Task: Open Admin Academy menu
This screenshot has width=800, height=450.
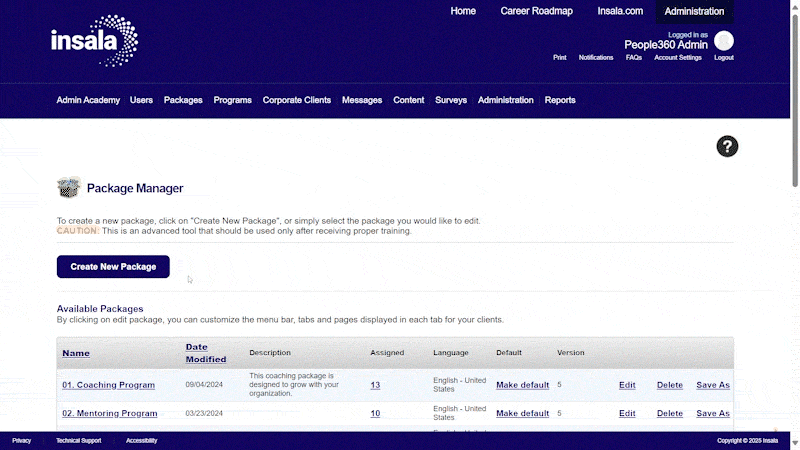Action: pyautogui.click(x=88, y=100)
